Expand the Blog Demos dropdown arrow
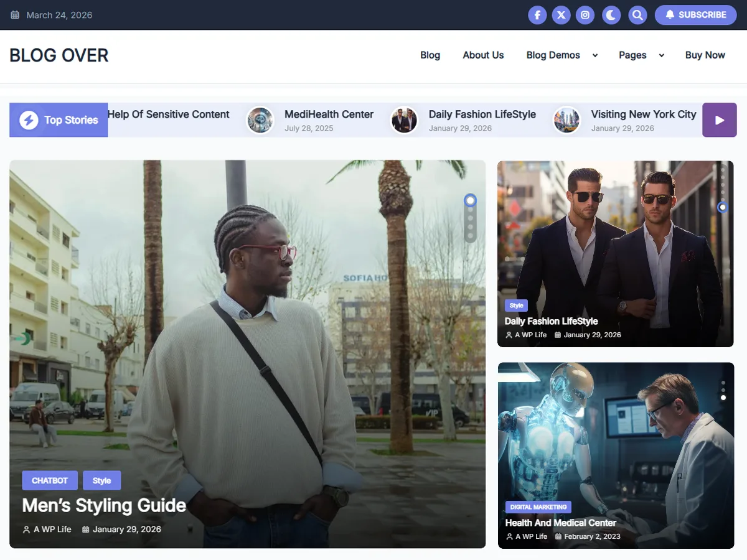Image resolution: width=747 pixels, height=560 pixels. point(595,55)
